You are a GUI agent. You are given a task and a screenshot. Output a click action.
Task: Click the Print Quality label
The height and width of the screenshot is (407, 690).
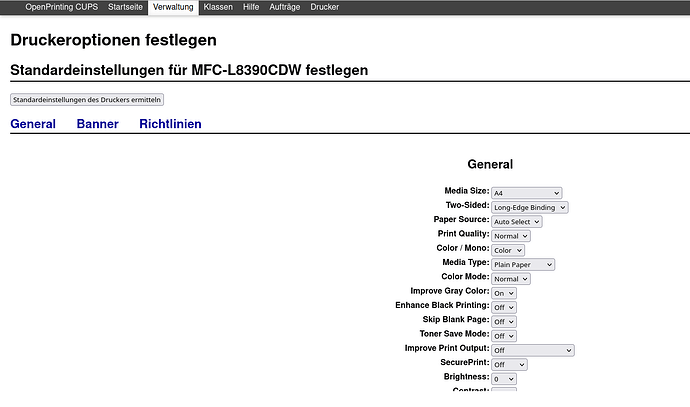(463, 234)
